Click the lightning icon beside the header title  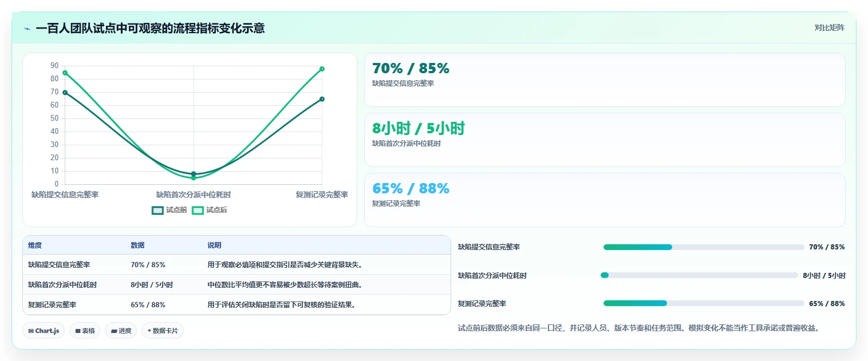coord(27,29)
